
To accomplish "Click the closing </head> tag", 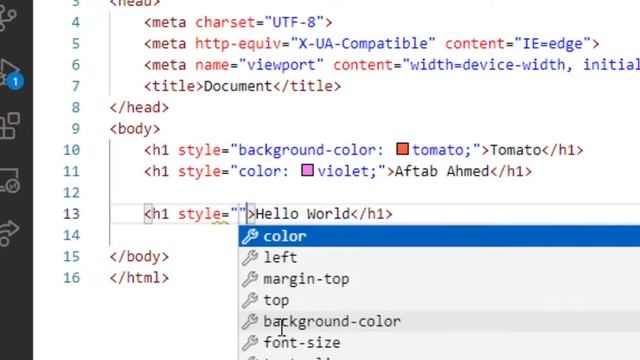I will point(139,107).
